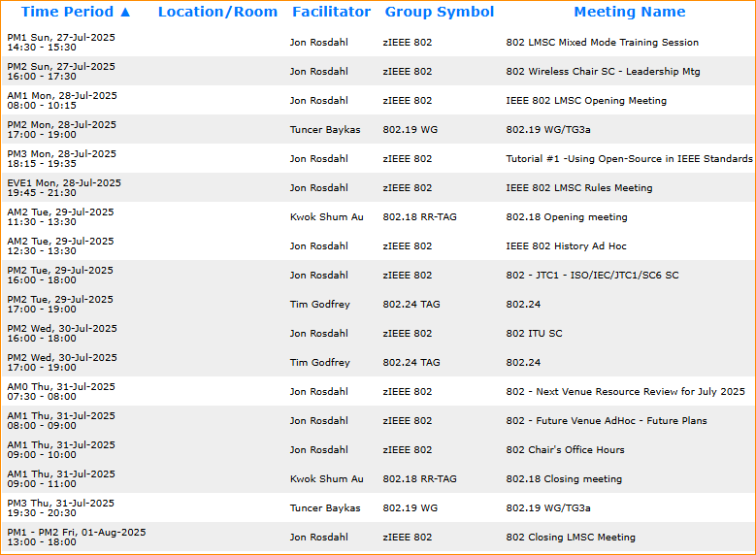The width and height of the screenshot is (756, 555).
Task: Click '802 Closing LMSC Meeting' cell
Action: tap(571, 537)
